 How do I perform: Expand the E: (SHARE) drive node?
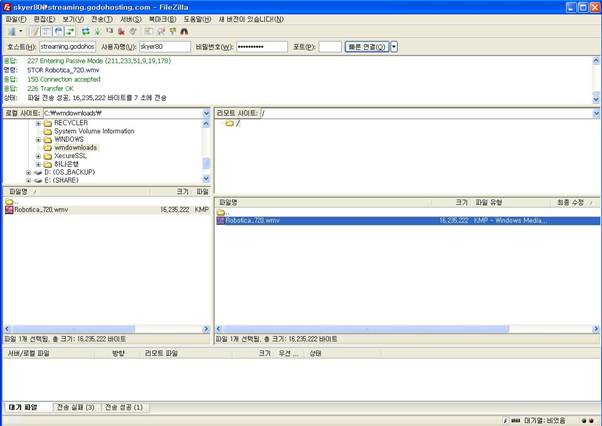click(x=28, y=180)
